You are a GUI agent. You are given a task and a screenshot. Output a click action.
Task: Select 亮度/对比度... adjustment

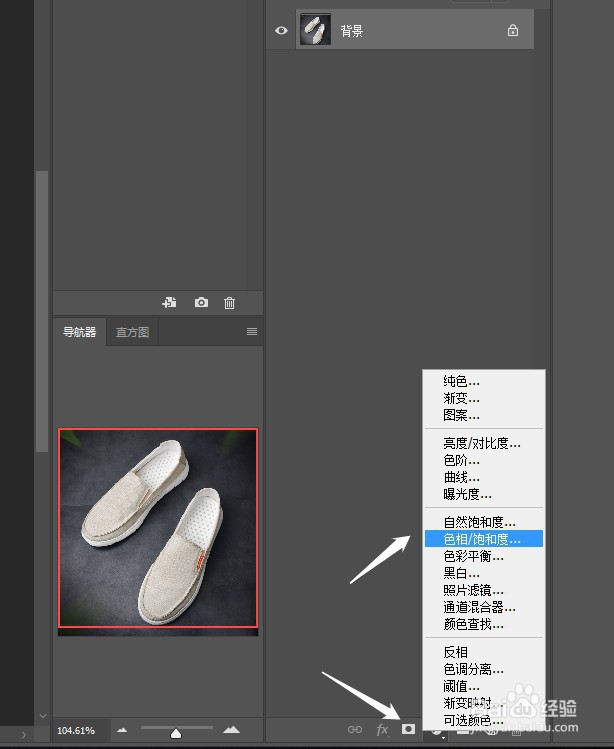(484, 443)
